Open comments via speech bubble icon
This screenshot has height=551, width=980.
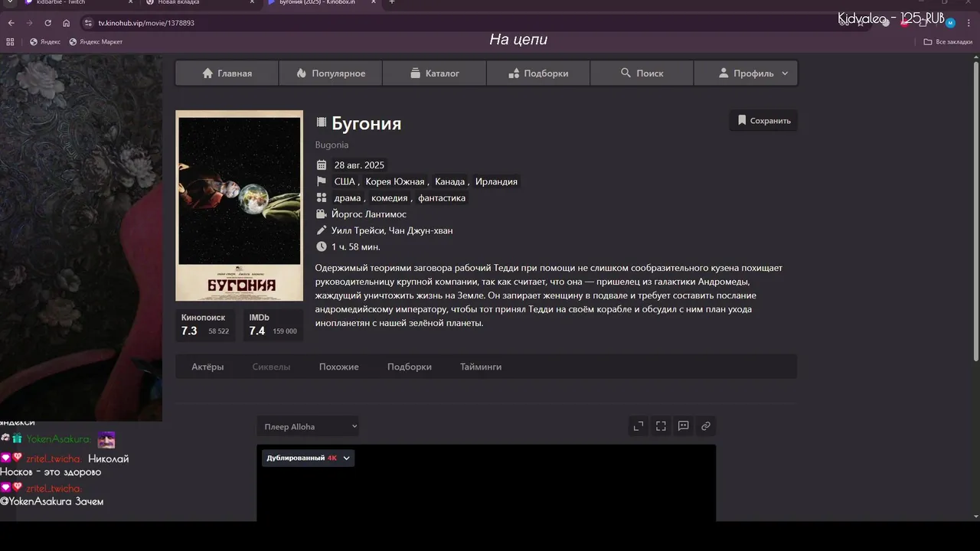pos(684,426)
